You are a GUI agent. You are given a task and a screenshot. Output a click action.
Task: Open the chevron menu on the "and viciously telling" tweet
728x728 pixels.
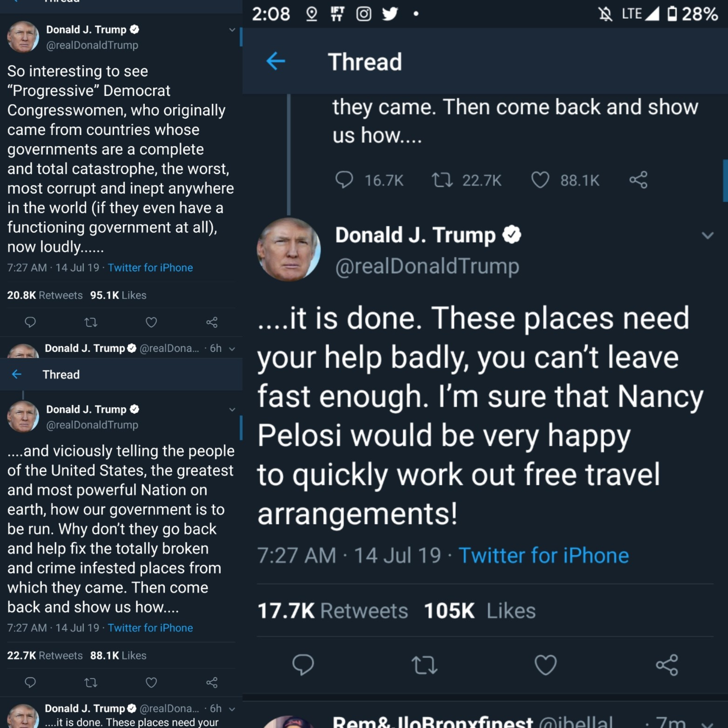pos(232,410)
